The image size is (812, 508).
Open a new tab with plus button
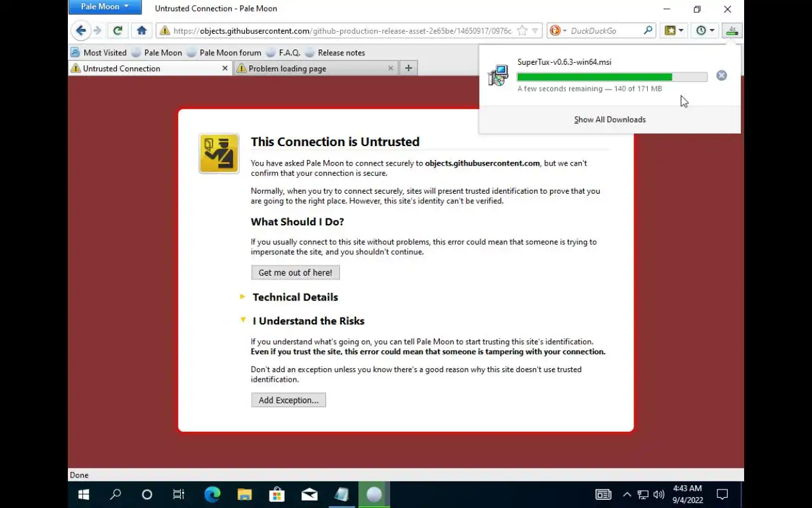409,69
